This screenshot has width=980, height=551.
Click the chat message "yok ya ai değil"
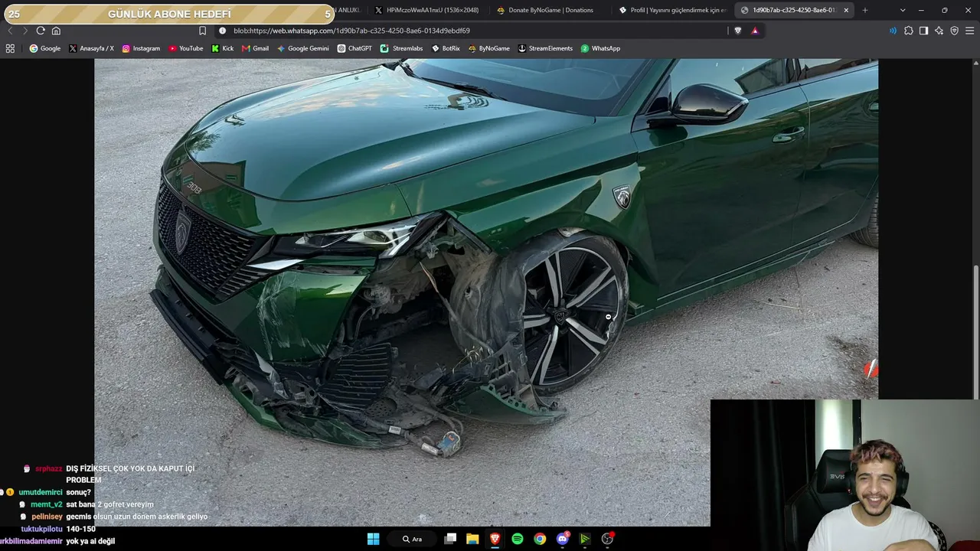click(x=90, y=541)
